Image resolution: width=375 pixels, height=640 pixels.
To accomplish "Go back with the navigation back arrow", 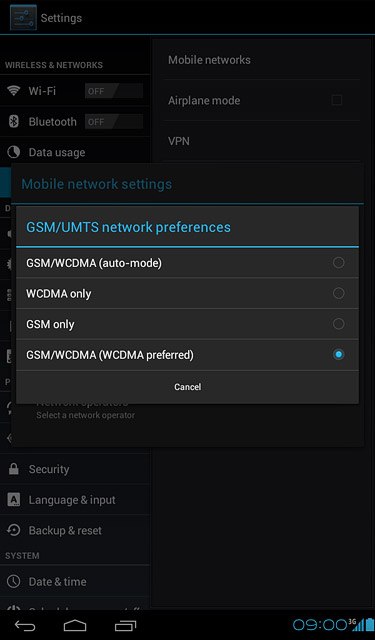I will (x=25, y=625).
